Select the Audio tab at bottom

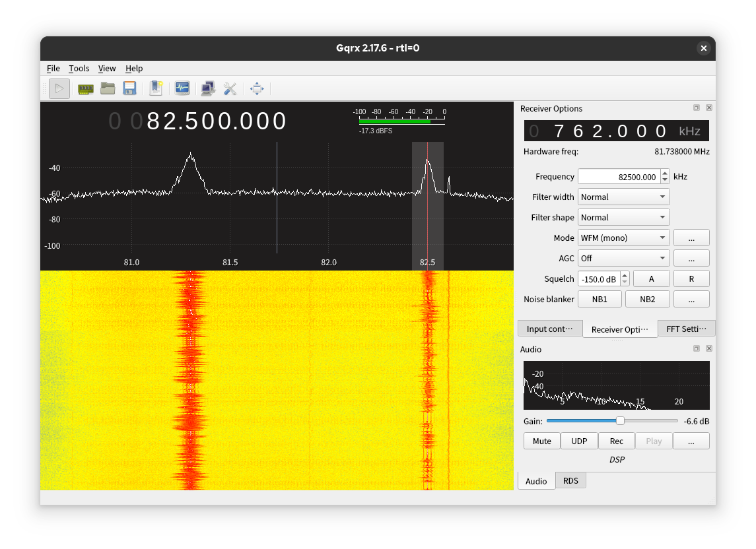(x=536, y=481)
